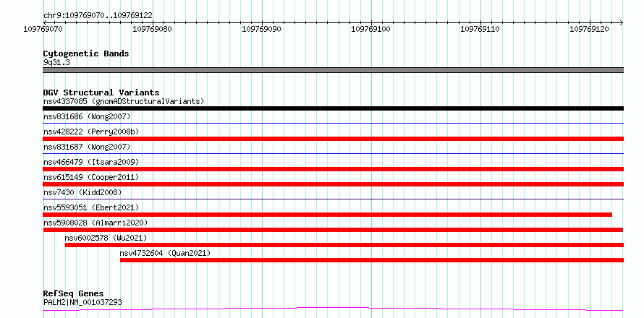Click the red nsv5908028 variant bar
Image resolution: width=644 pixels, height=318 pixels.
pyautogui.click(x=333, y=230)
